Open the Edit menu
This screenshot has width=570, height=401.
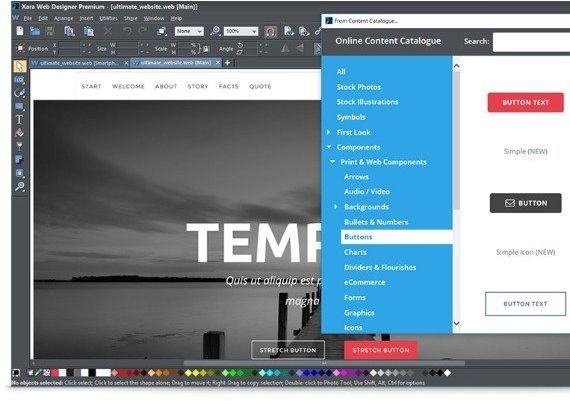tap(43, 18)
